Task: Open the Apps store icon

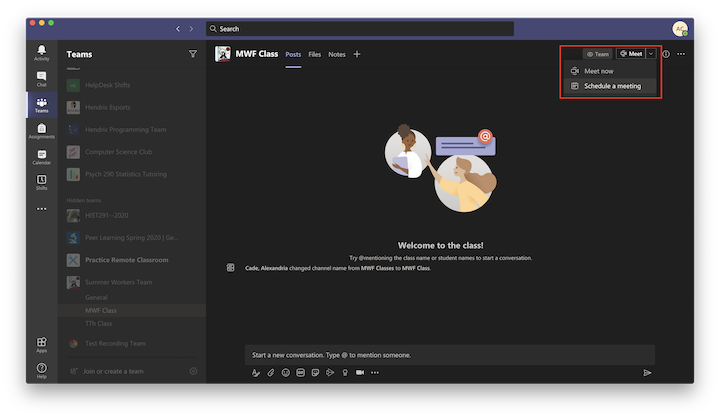Action: click(x=41, y=344)
